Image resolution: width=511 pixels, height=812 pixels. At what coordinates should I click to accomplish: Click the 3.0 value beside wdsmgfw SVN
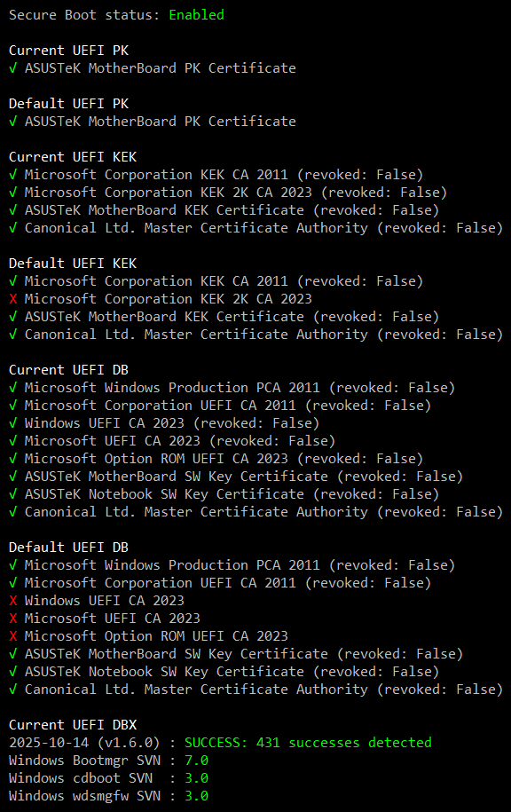(x=197, y=796)
